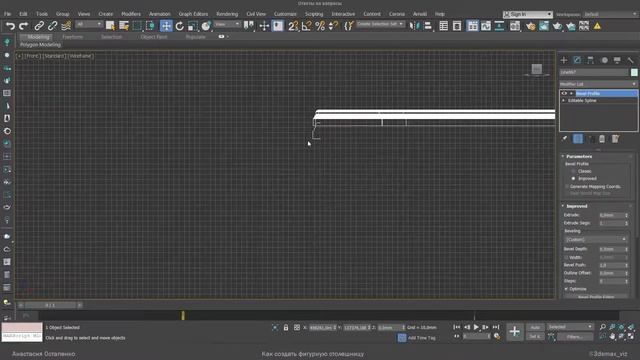Activate the Select and Move tool

pyautogui.click(x=166, y=26)
